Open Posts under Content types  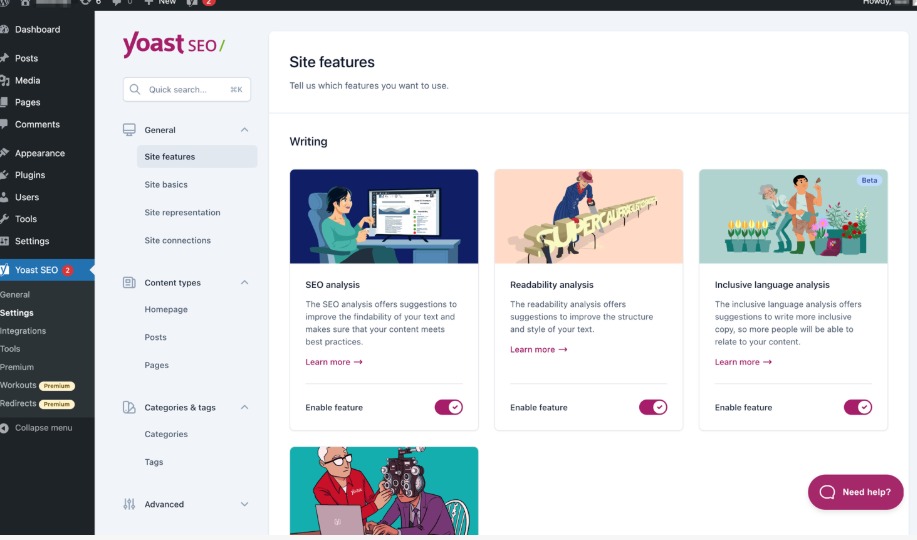click(x=156, y=337)
